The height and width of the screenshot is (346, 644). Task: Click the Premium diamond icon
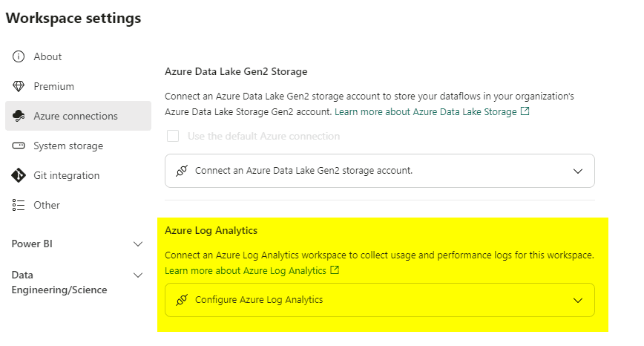[x=19, y=86]
